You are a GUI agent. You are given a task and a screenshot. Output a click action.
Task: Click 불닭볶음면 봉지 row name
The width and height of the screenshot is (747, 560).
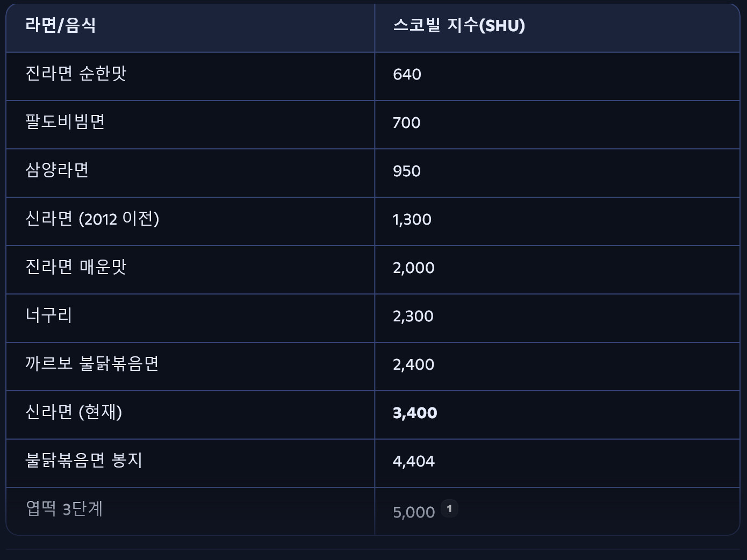[x=84, y=461]
